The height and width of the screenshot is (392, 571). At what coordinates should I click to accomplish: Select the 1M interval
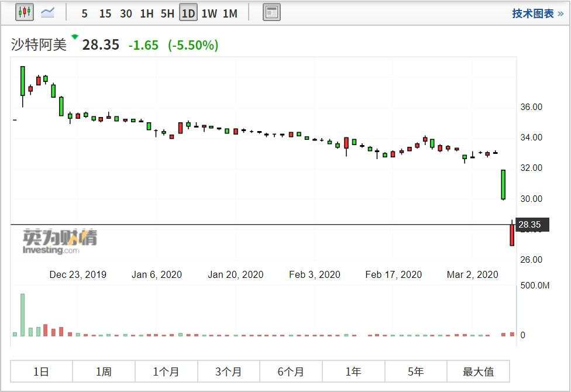click(x=230, y=14)
